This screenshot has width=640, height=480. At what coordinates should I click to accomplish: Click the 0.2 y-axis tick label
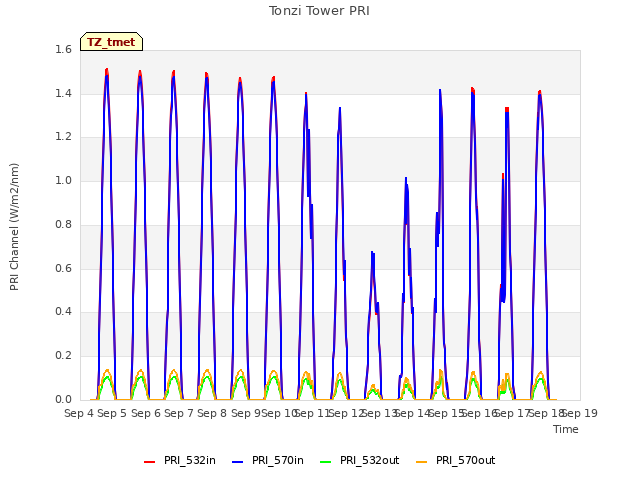pos(63,356)
